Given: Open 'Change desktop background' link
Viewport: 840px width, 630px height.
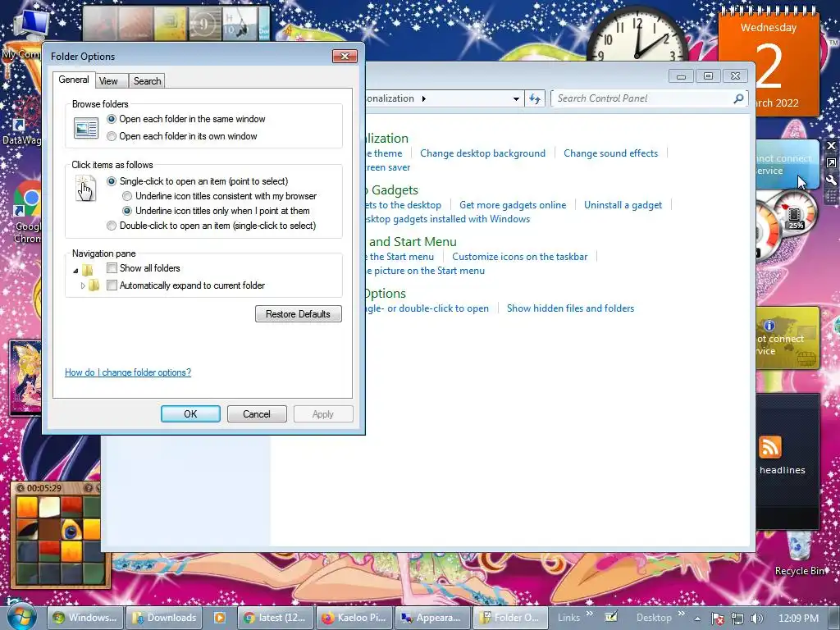Looking at the screenshot, I should pyautogui.click(x=482, y=153).
